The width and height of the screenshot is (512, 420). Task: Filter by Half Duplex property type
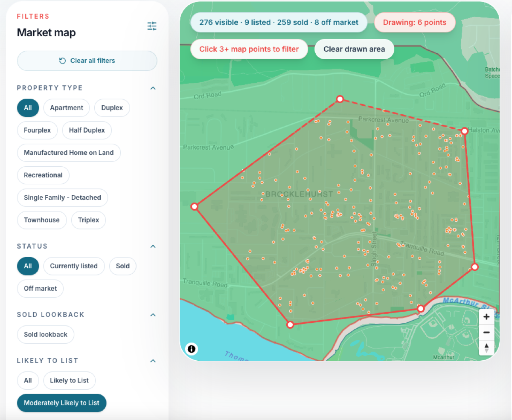pos(87,130)
